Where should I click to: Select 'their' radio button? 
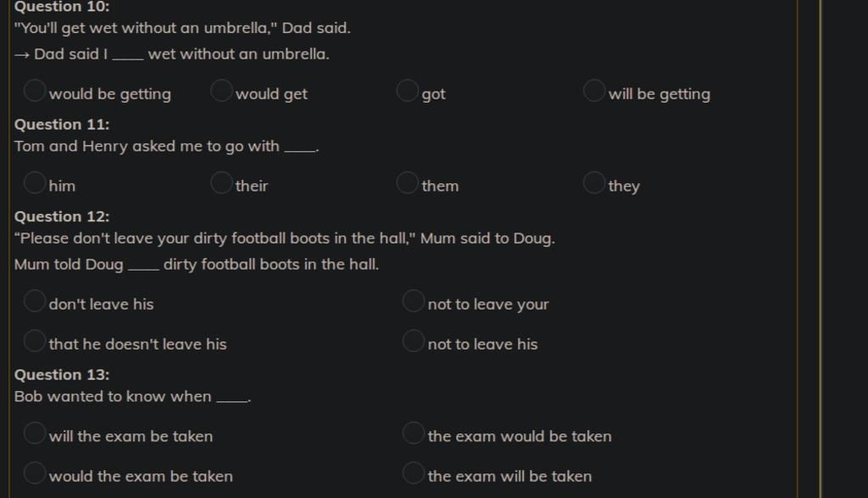pyautogui.click(x=221, y=182)
